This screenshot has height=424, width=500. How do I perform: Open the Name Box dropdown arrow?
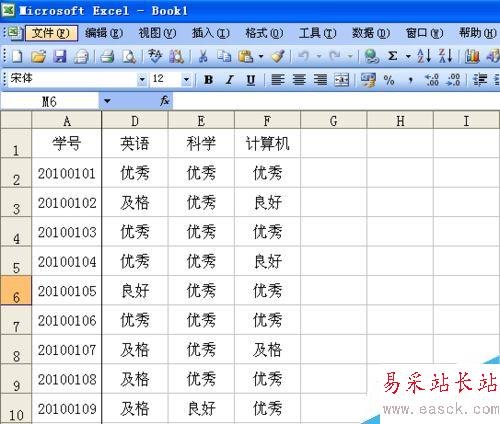coord(107,101)
